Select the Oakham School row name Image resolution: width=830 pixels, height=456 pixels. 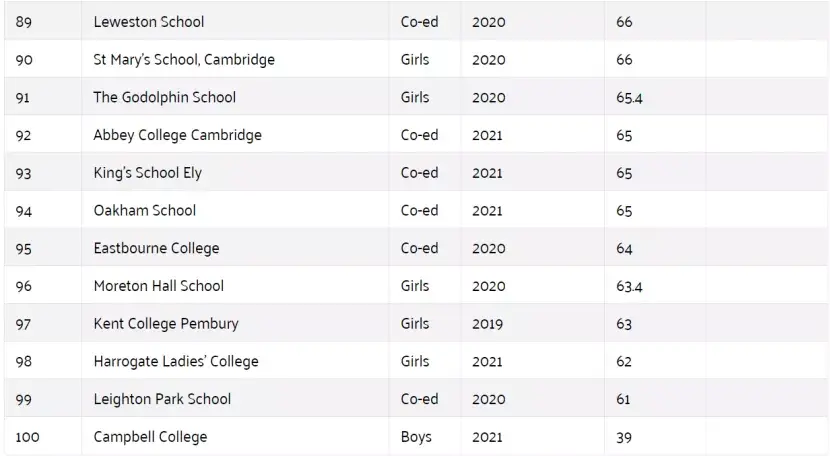click(x=144, y=210)
